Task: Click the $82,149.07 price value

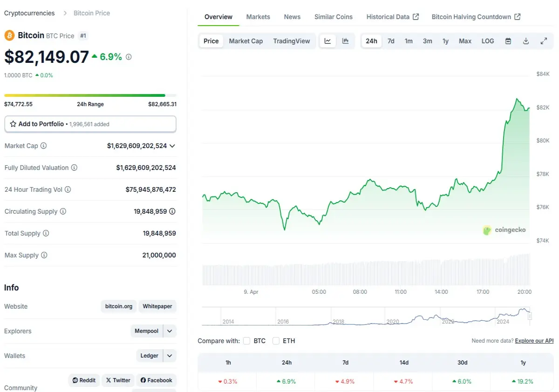Action: coord(47,57)
